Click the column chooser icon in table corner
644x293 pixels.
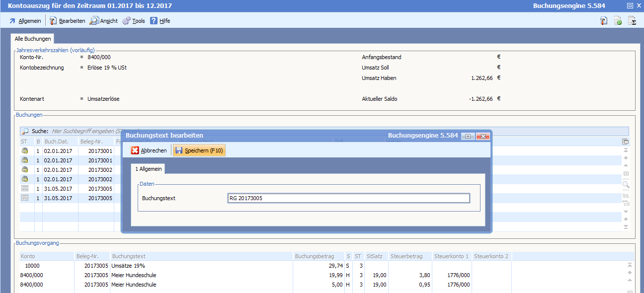coord(626,142)
